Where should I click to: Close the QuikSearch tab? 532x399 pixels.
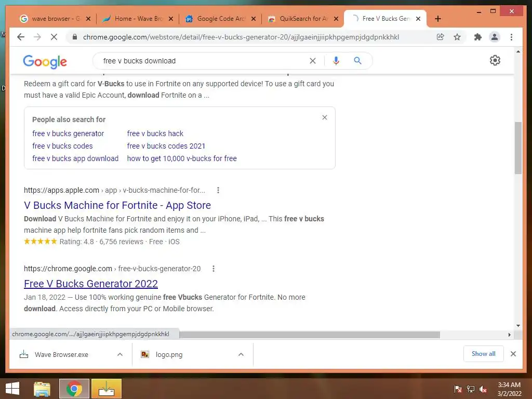[x=336, y=19]
